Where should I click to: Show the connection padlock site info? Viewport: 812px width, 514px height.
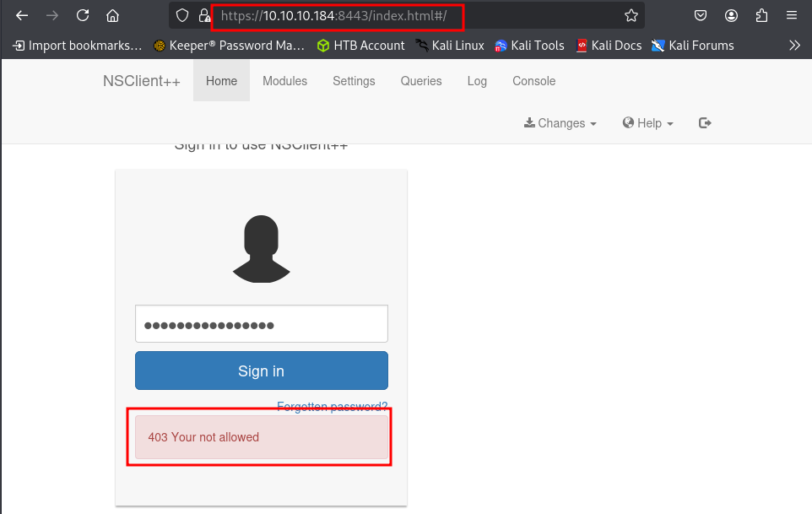coord(203,15)
